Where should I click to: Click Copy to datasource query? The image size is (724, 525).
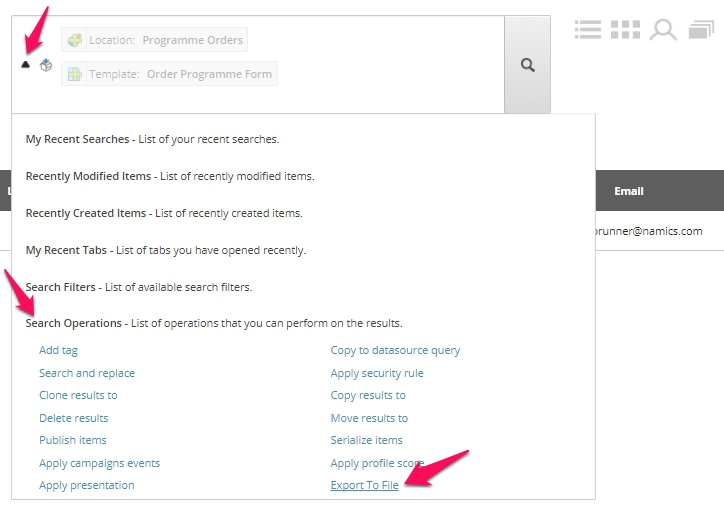395,350
